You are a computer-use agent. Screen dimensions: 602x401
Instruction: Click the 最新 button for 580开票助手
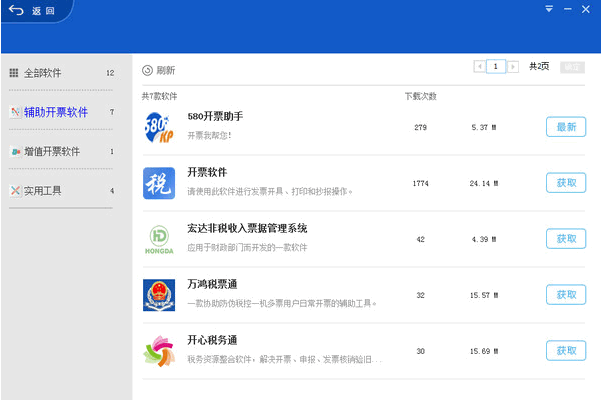coord(566,127)
